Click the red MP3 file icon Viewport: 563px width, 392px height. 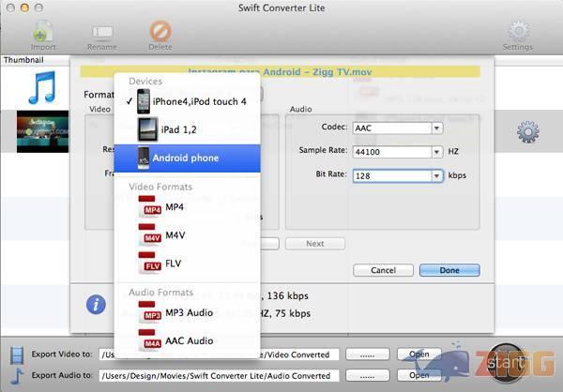[x=150, y=312]
